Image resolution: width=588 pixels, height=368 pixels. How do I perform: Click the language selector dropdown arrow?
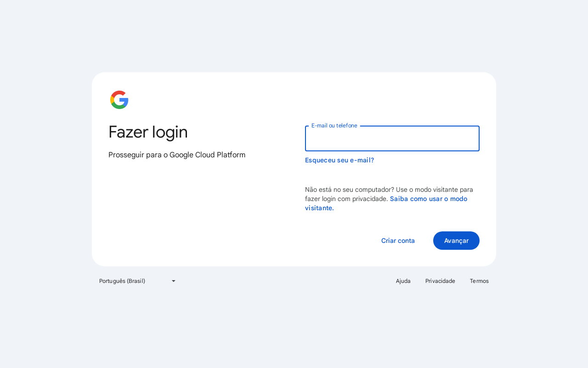click(x=174, y=281)
